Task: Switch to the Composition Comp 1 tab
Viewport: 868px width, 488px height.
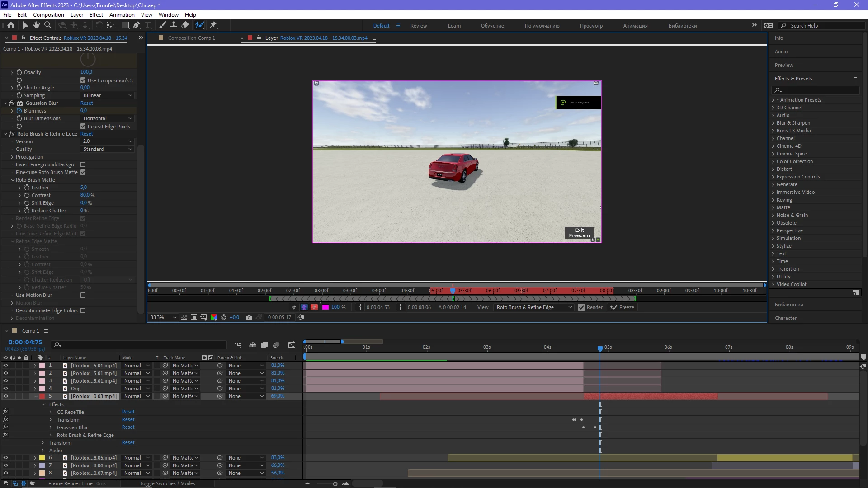Action: click(191, 38)
